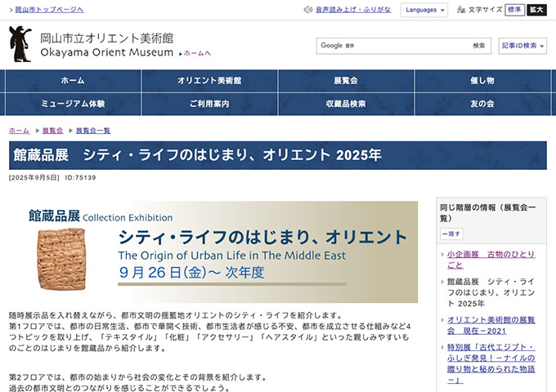Click the 展覧会一覧 breadcrumb link
Image resolution: width=556 pixels, height=392 pixels.
[x=93, y=131]
